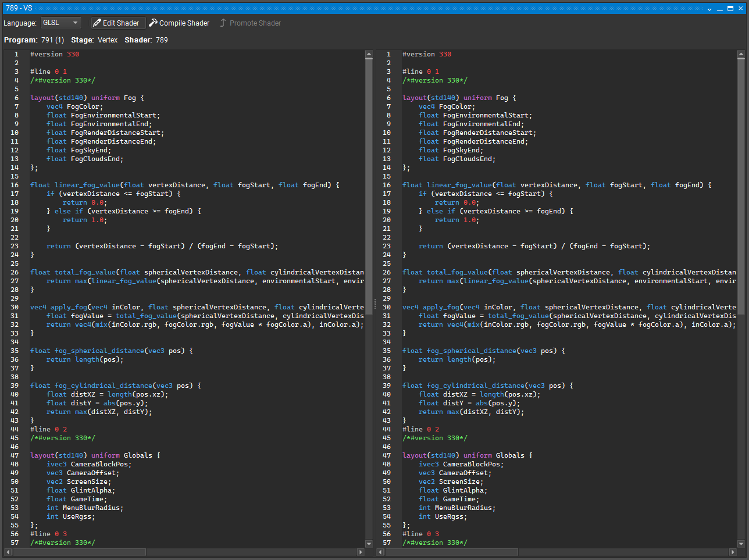Image resolution: width=749 pixels, height=560 pixels.
Task: Click the right pane scroll-up arrow
Action: tap(741, 54)
